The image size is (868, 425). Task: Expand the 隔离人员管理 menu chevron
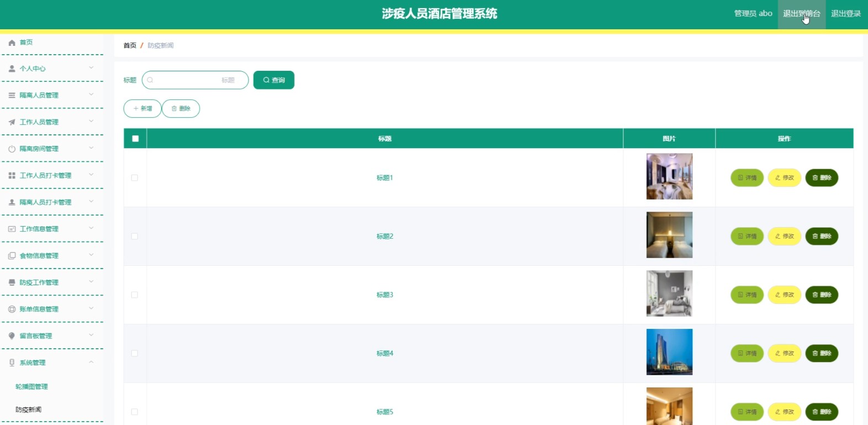pyautogui.click(x=91, y=95)
